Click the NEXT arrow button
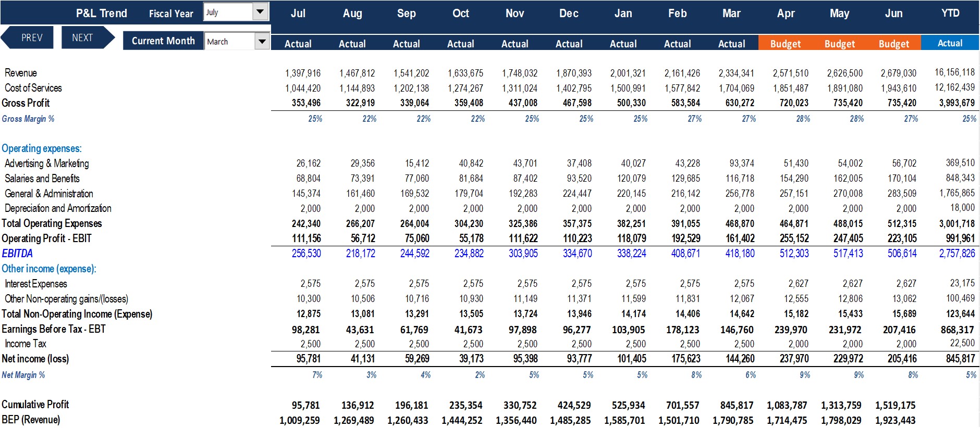 click(x=88, y=37)
